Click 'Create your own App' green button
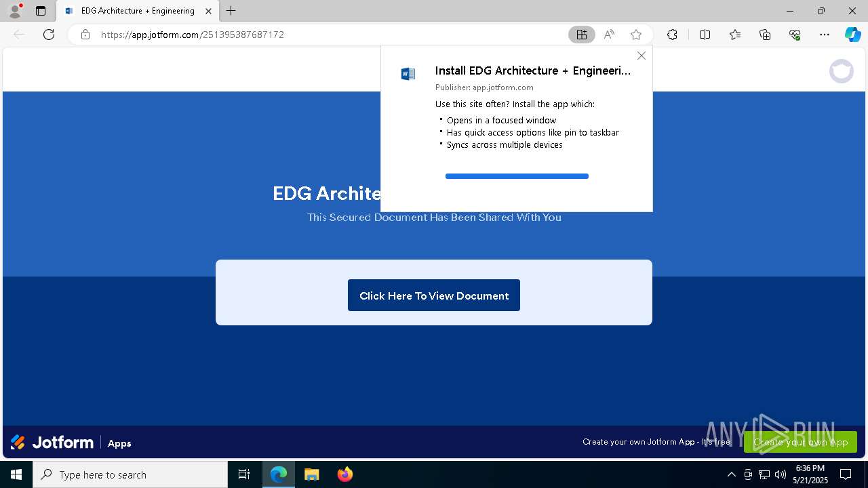 (x=800, y=442)
